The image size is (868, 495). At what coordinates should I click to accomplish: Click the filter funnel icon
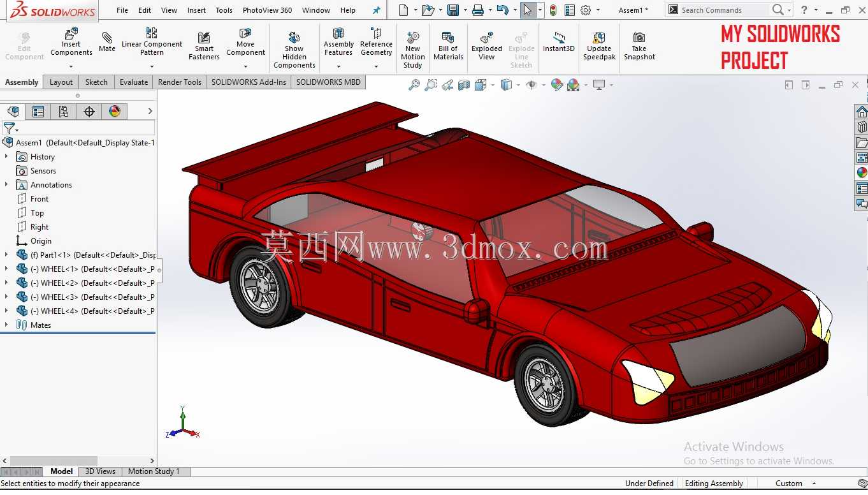[x=9, y=128]
